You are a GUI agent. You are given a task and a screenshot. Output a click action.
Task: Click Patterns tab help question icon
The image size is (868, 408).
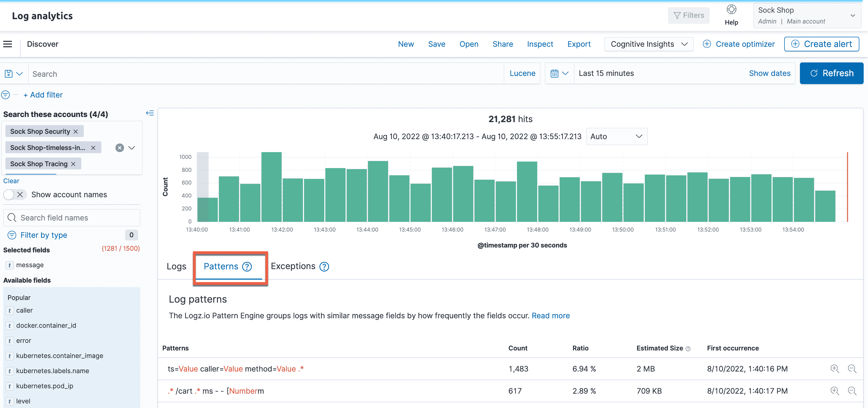(x=247, y=266)
